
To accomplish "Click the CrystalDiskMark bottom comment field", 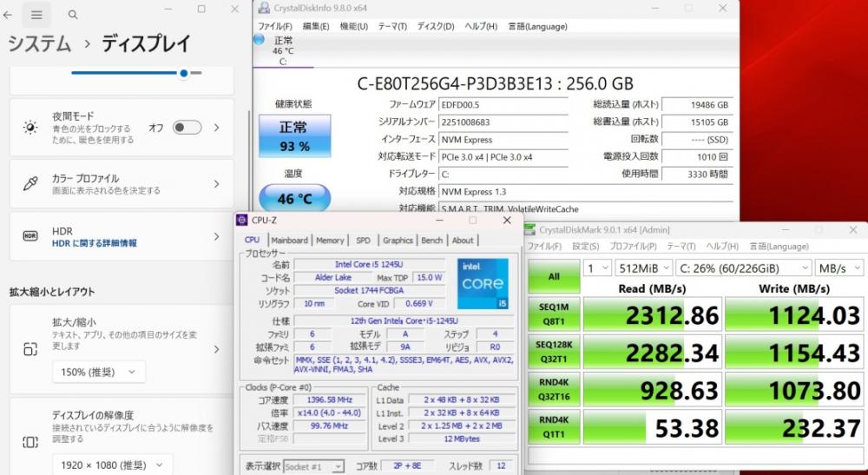I will tap(696, 456).
